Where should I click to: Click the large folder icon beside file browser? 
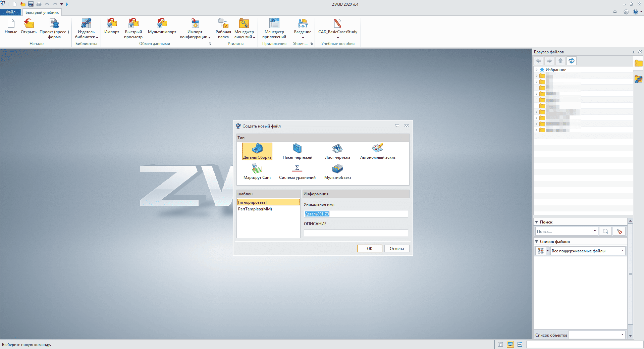click(638, 63)
